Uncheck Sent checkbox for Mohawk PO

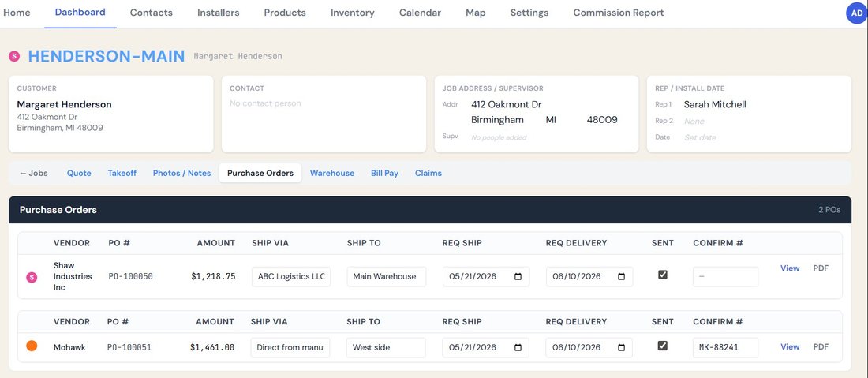(663, 346)
